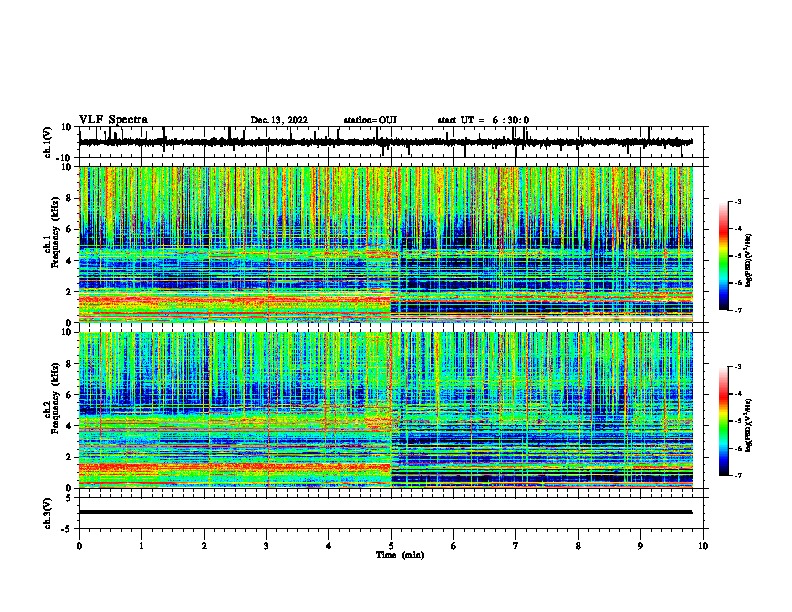Viewport: 792px width, 612px height.
Task: Click the ch.2 spectrogram plot
Action: click(386, 410)
